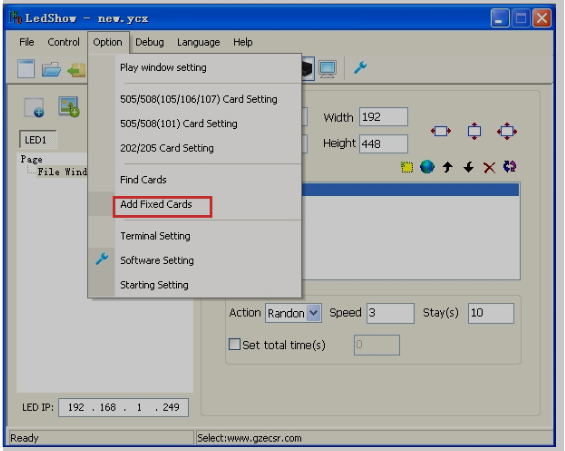This screenshot has width=565, height=451.
Task: Minimize the LedShow window
Action: pos(500,18)
